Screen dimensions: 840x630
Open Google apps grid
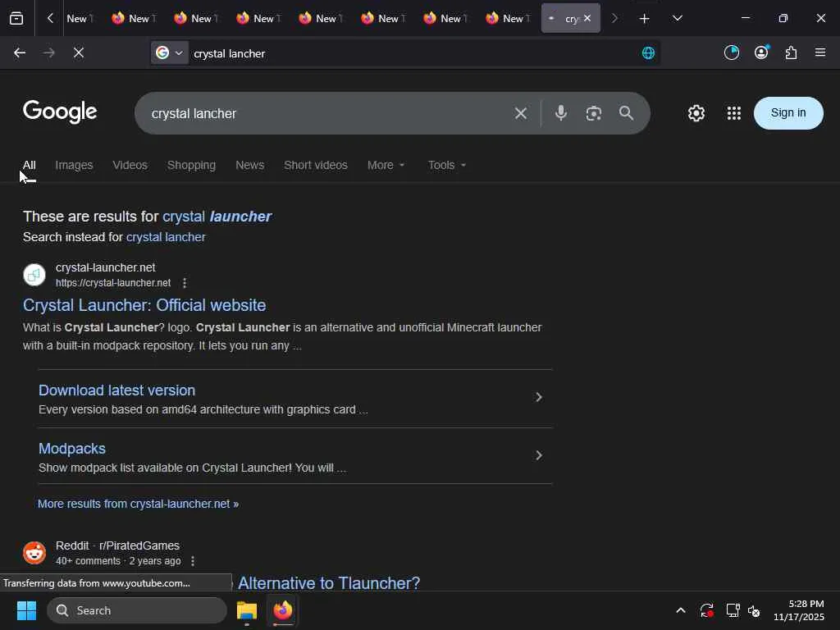click(734, 113)
